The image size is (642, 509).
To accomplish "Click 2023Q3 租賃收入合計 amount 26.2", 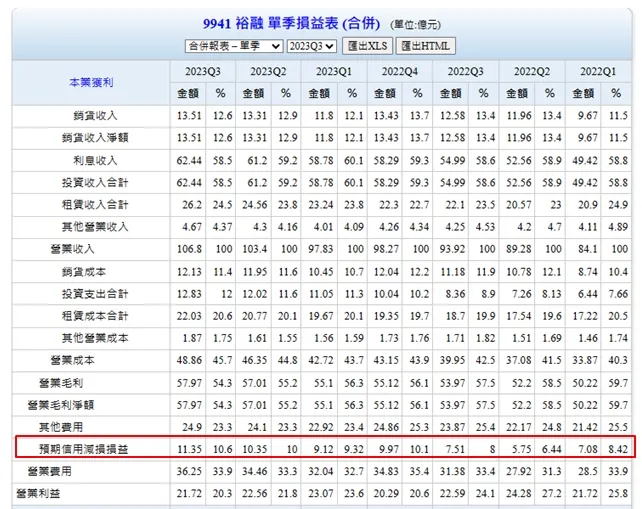I will click(x=192, y=205).
